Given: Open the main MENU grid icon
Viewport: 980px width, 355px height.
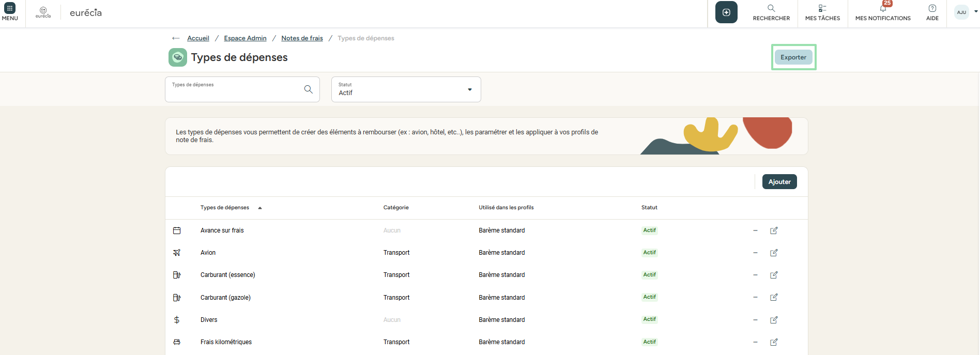Looking at the screenshot, I should point(10,9).
